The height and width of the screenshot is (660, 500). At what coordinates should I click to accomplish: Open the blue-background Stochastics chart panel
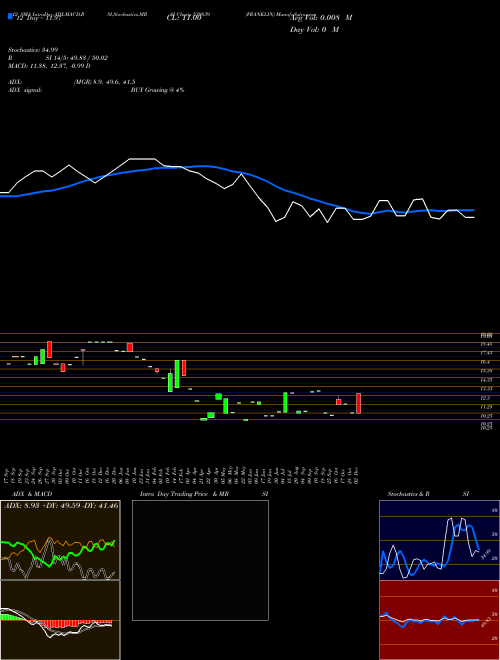(439, 540)
